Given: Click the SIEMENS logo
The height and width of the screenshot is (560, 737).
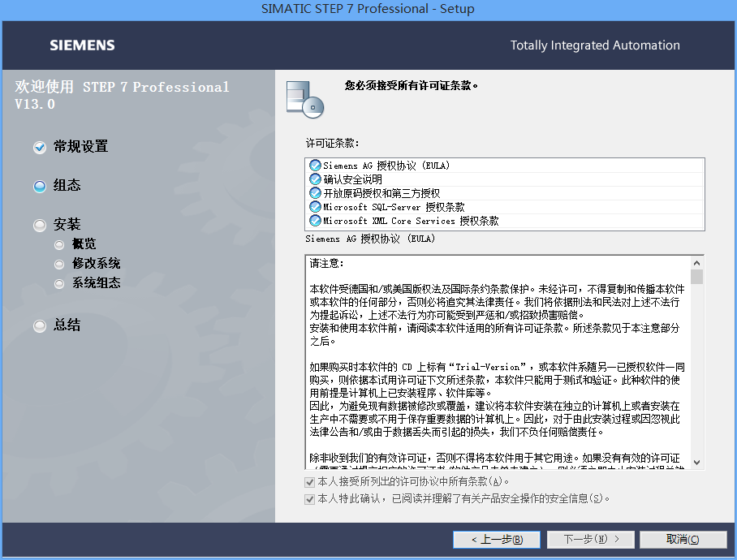Looking at the screenshot, I should click(x=82, y=45).
